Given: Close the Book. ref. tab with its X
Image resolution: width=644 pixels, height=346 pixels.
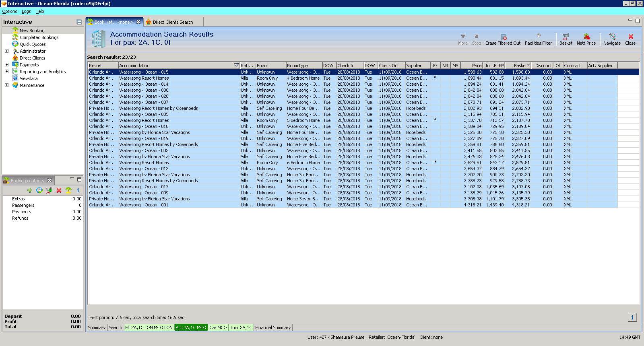Looking at the screenshot, I should [x=138, y=22].
